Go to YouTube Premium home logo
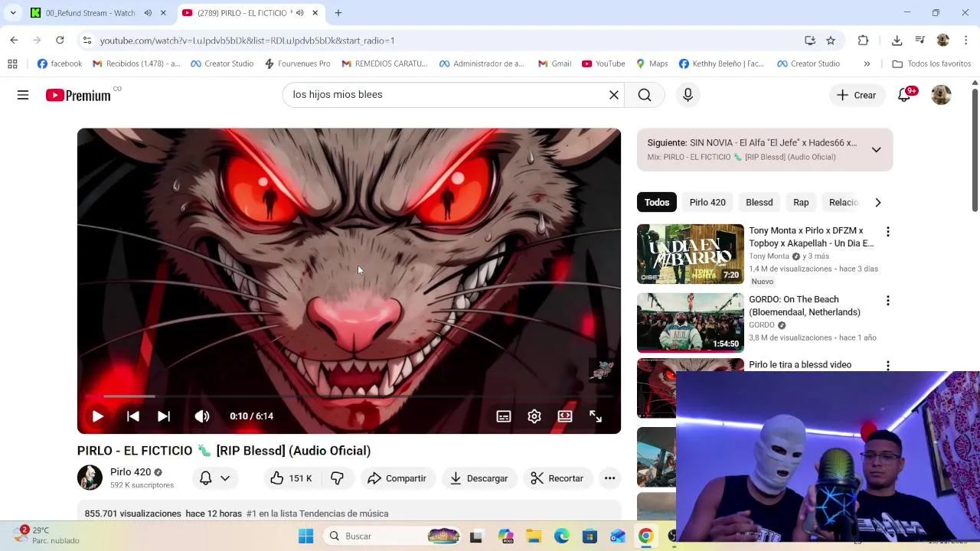This screenshot has height=551, width=980. [78, 95]
